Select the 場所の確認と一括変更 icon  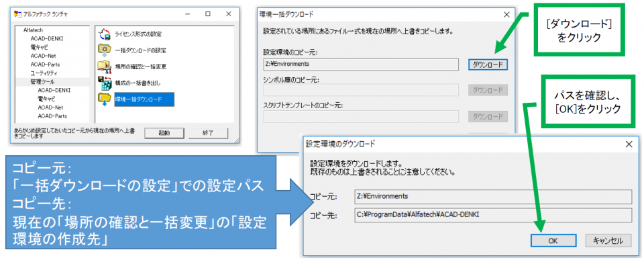point(105,67)
